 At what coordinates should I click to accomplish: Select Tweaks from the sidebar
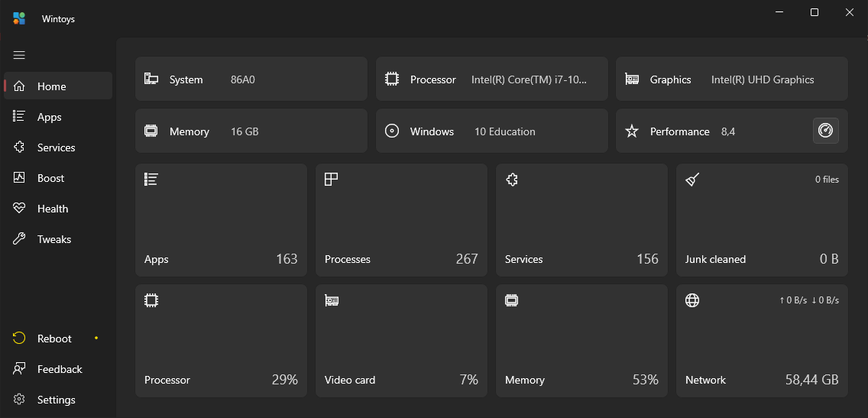pos(58,239)
